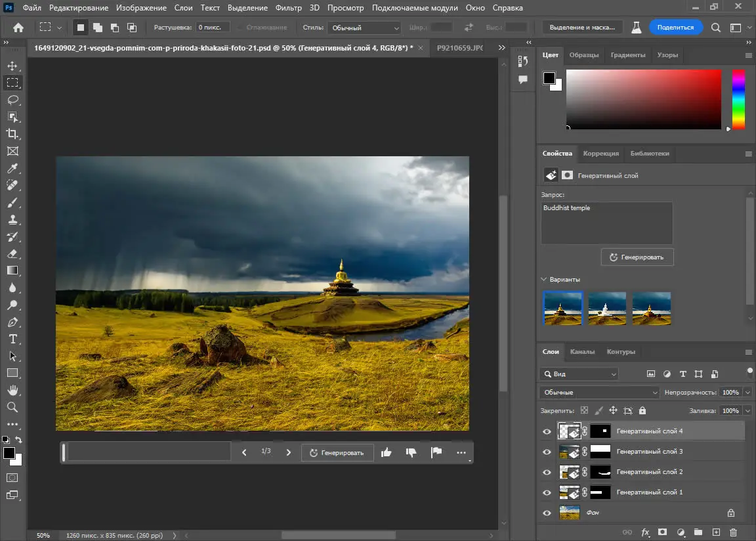Select the Healing Brush tool
756x541 pixels.
[13, 185]
